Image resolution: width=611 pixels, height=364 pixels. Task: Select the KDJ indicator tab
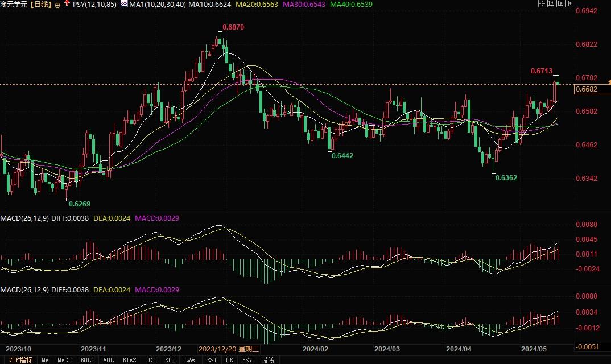(170, 359)
